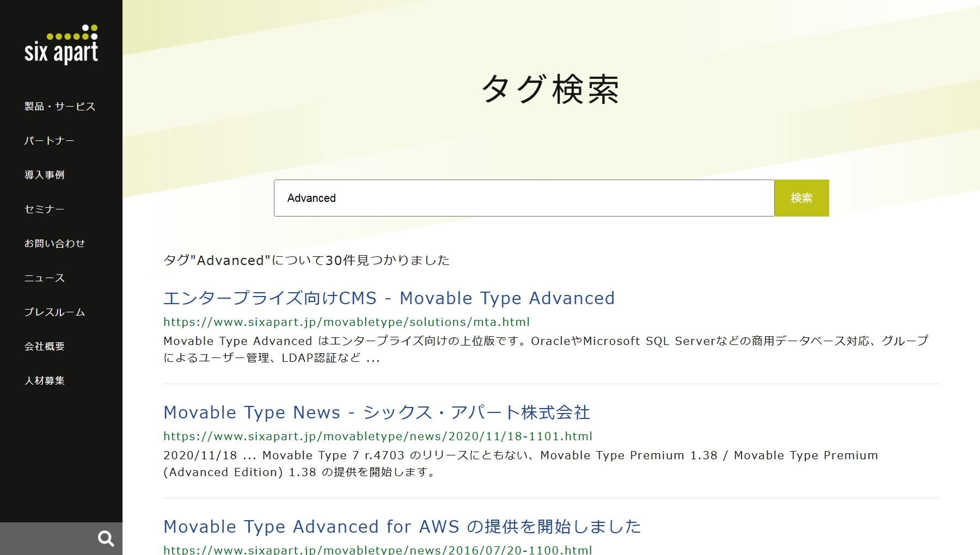Click the タグ検索 page heading
Viewport: 980px width, 555px height.
(x=551, y=89)
